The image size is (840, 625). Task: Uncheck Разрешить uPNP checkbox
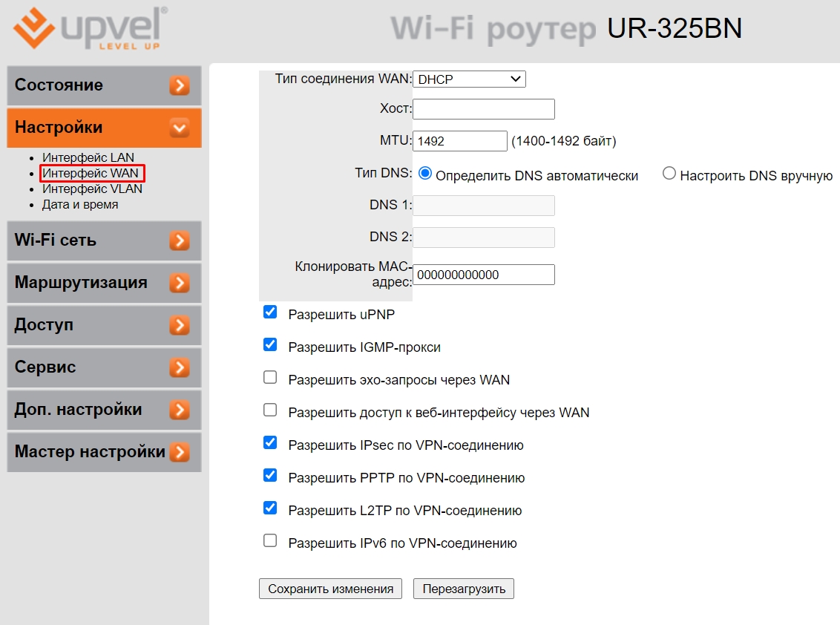(270, 312)
